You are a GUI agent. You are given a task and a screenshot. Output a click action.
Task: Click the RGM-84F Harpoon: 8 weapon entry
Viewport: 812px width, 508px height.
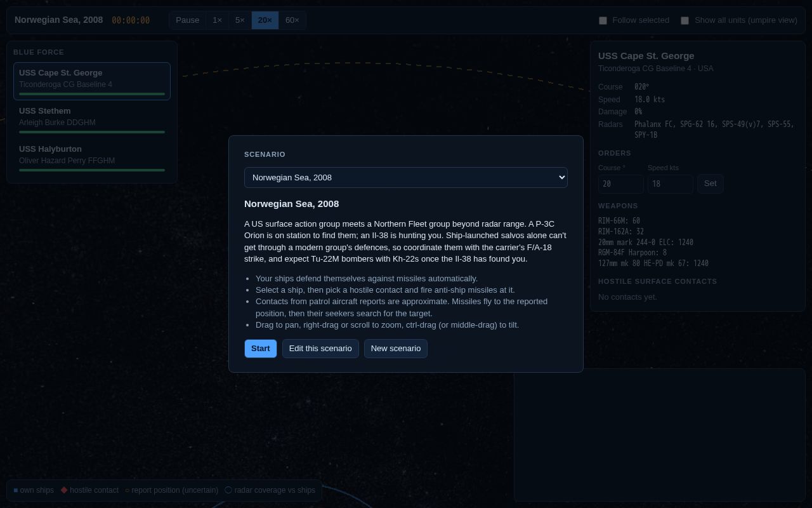coord(632,253)
